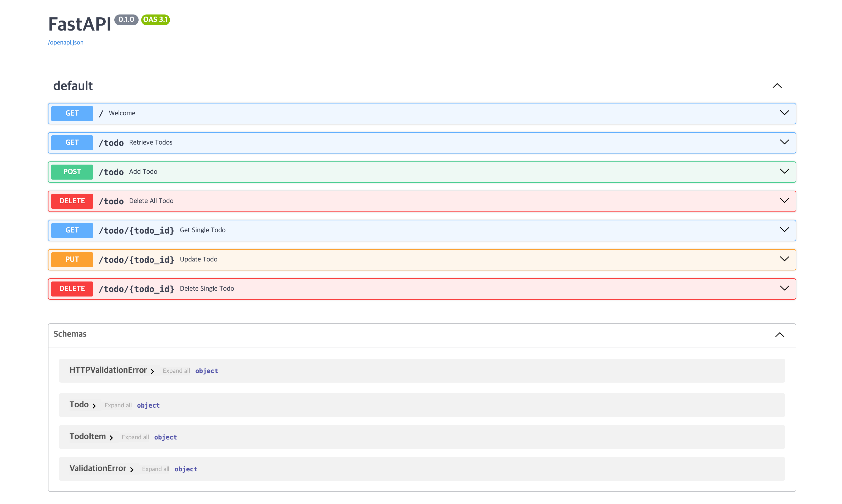Screen dimensions: 842x504
Task: Expand the GET / Welcome endpoint arrow
Action: click(784, 113)
